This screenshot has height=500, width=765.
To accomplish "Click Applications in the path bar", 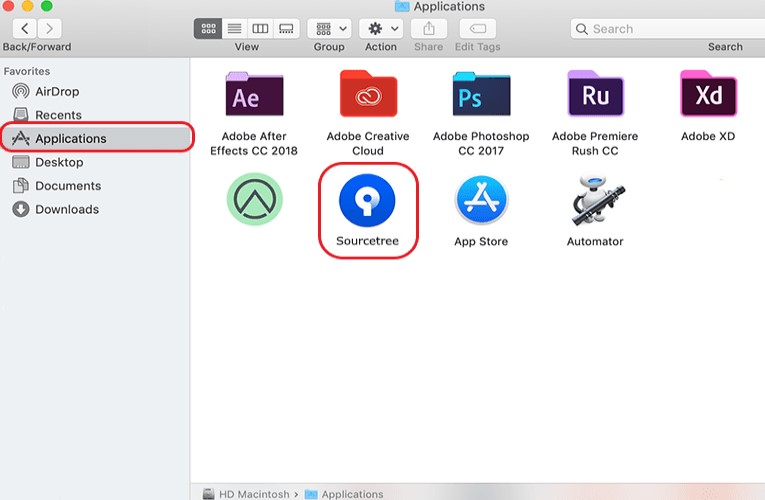I will pos(344,494).
